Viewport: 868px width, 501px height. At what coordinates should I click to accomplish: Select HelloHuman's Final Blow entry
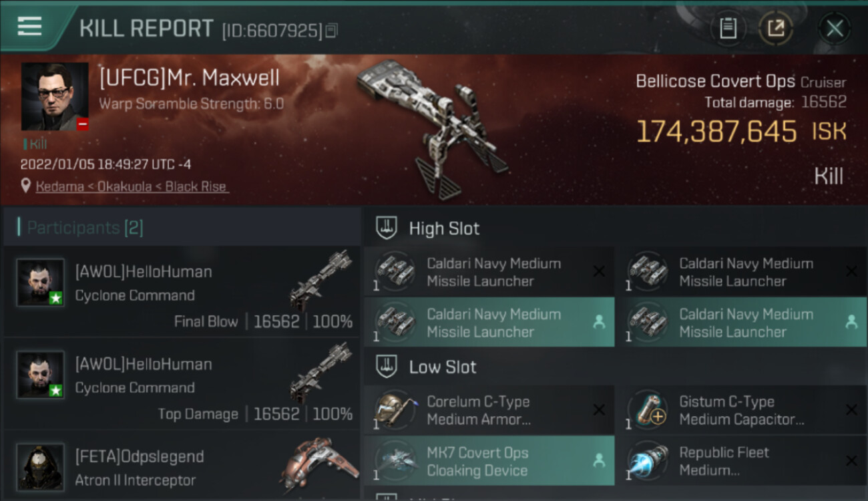click(x=182, y=291)
